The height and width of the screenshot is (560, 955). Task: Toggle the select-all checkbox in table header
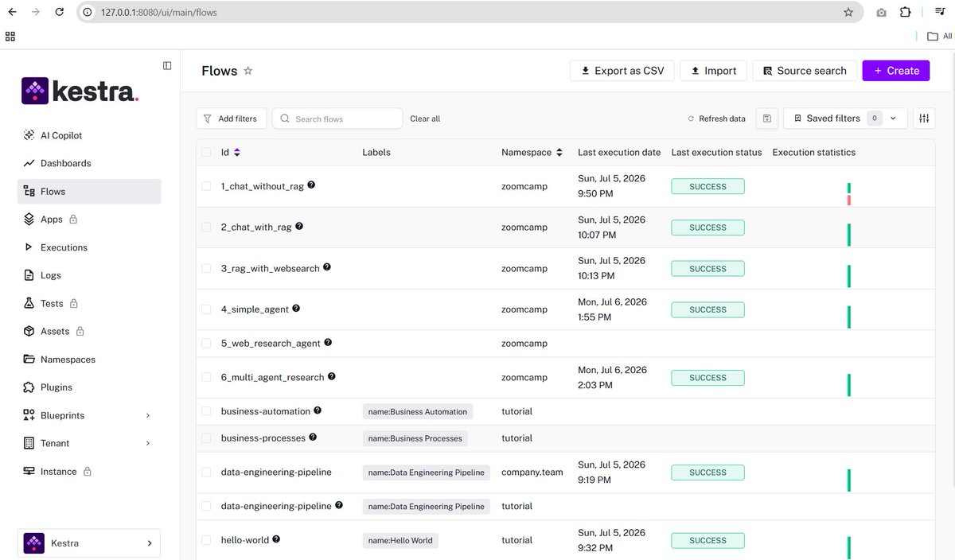point(206,152)
